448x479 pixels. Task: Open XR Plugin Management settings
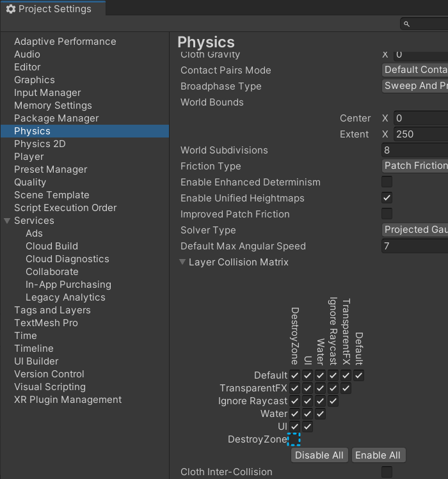tap(68, 400)
